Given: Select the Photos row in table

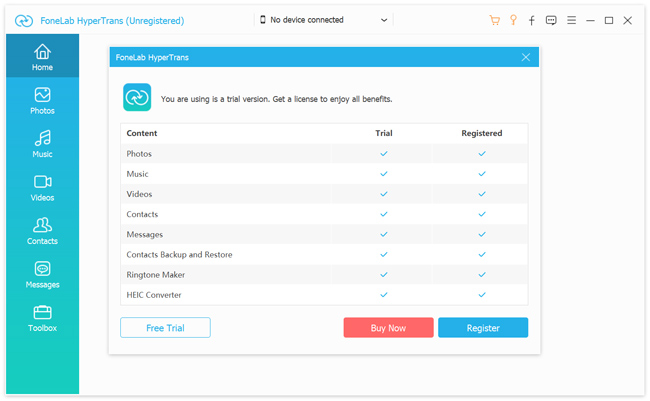Looking at the screenshot, I should (x=324, y=153).
